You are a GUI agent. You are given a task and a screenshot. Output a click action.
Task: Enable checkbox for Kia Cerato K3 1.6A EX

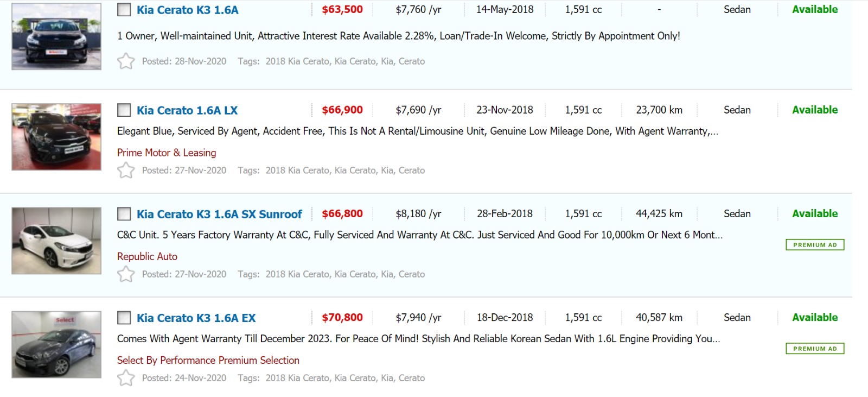(x=124, y=318)
